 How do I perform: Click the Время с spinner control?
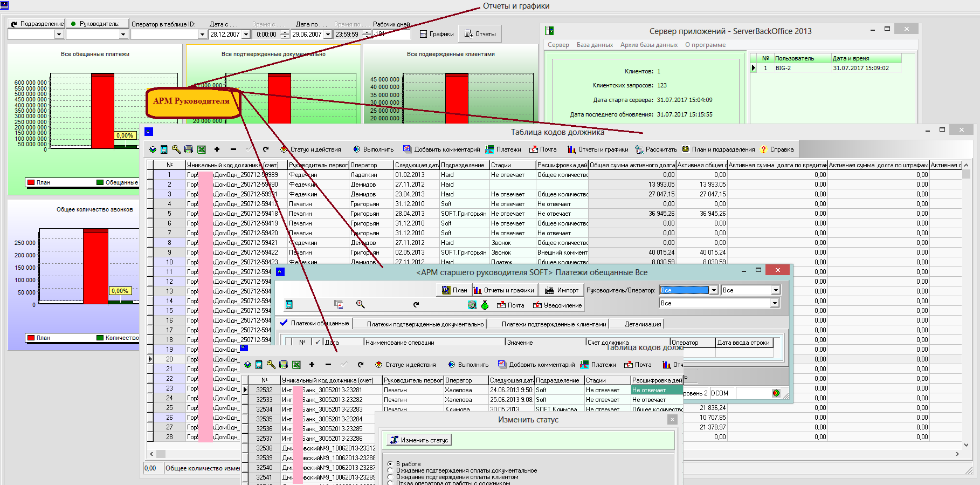286,35
